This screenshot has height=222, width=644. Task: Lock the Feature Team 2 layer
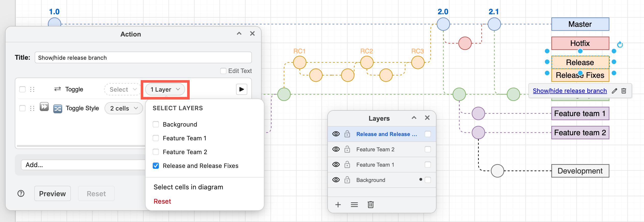pos(347,149)
